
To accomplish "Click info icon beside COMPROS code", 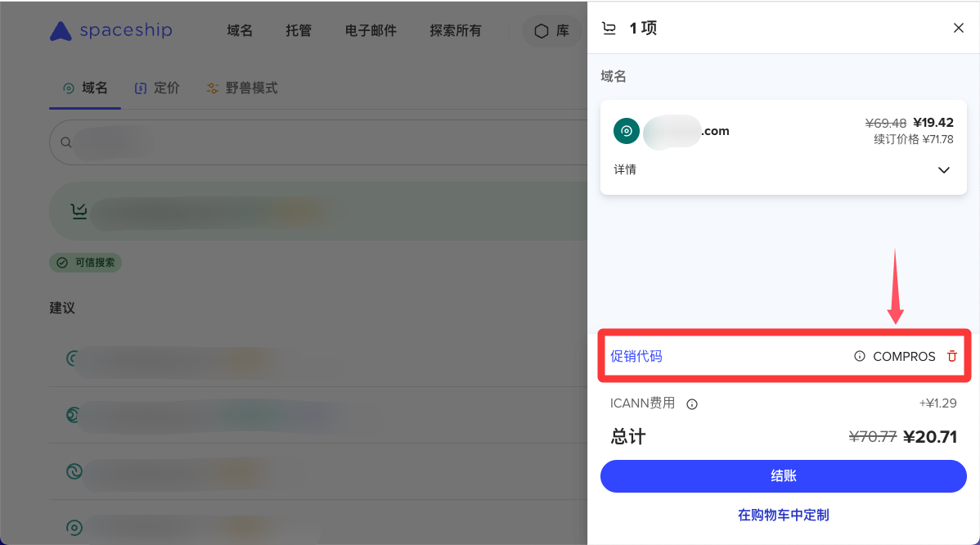I will click(860, 356).
